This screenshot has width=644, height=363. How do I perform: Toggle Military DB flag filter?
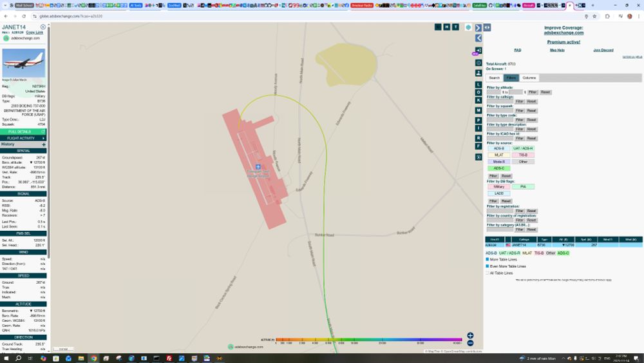click(499, 186)
